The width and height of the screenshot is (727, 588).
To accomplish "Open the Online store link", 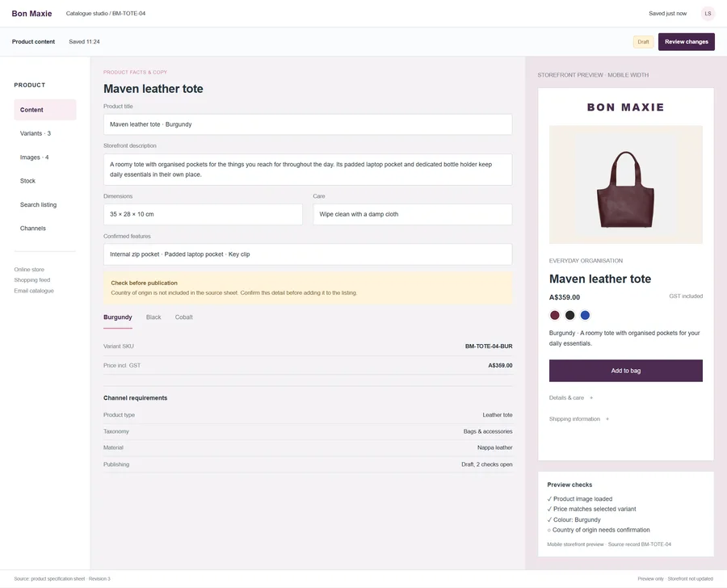I will (29, 270).
